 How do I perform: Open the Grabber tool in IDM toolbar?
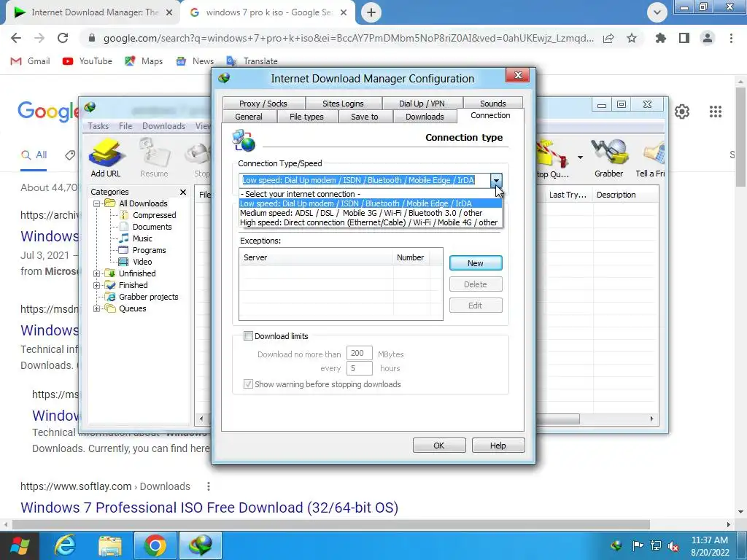point(608,157)
